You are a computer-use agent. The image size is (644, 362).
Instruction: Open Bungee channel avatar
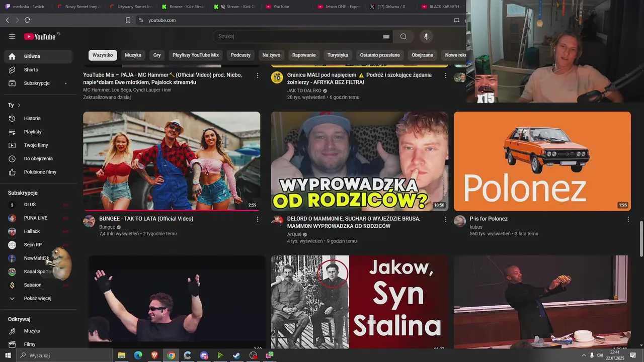pos(89,221)
